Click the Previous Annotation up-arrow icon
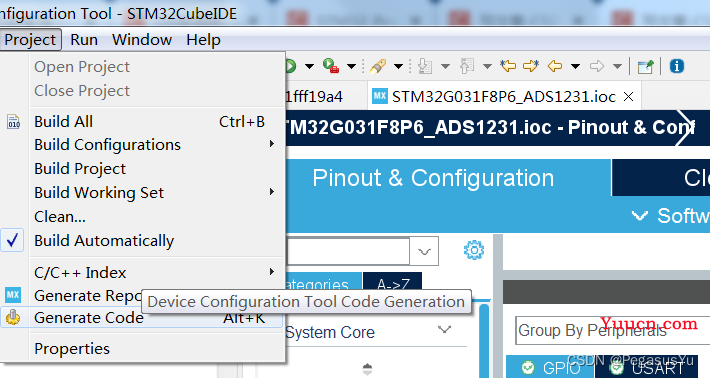The height and width of the screenshot is (378, 710). pos(466,67)
